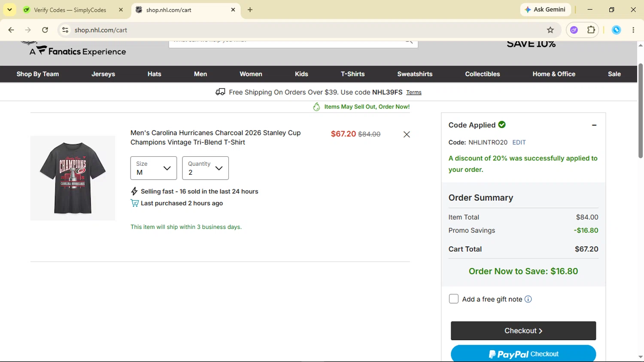Screen dimensions: 644x362
Task: Open site information icon in address bar
Action: pyautogui.click(x=65, y=30)
